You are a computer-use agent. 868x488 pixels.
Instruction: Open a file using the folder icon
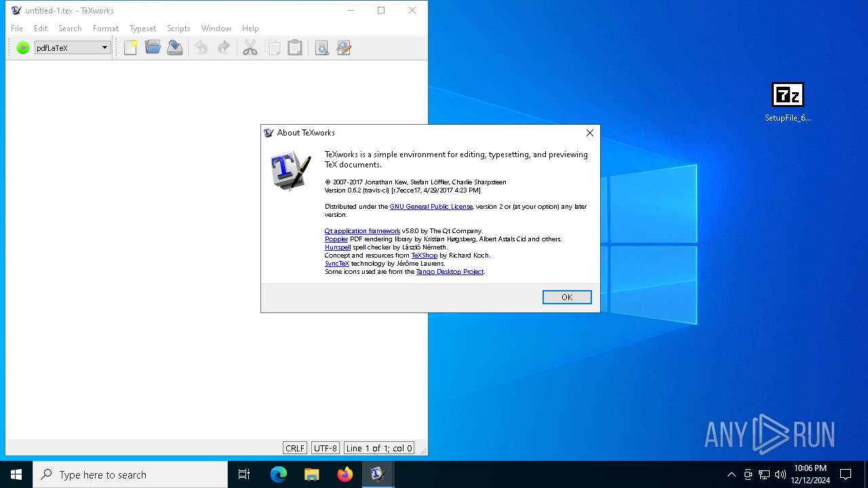click(x=153, y=47)
